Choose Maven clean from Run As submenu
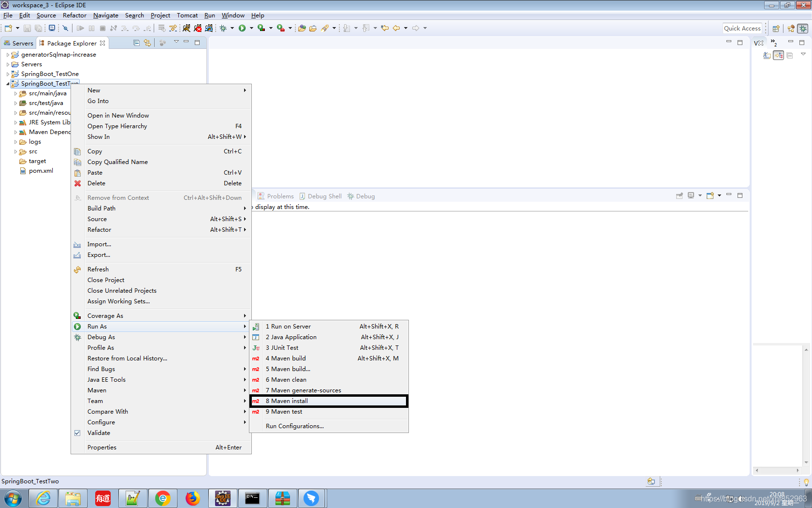Viewport: 812px width, 508px height. [329, 380]
